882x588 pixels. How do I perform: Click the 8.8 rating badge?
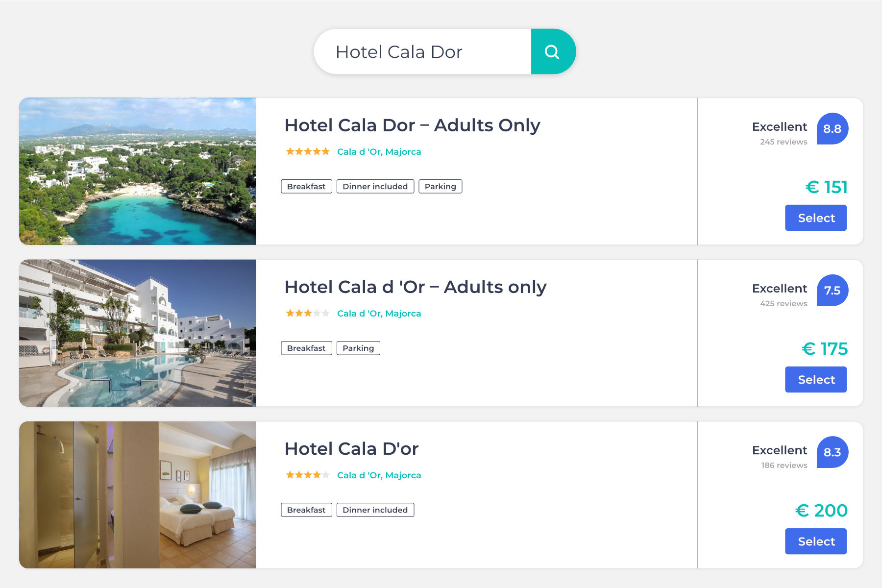click(832, 129)
